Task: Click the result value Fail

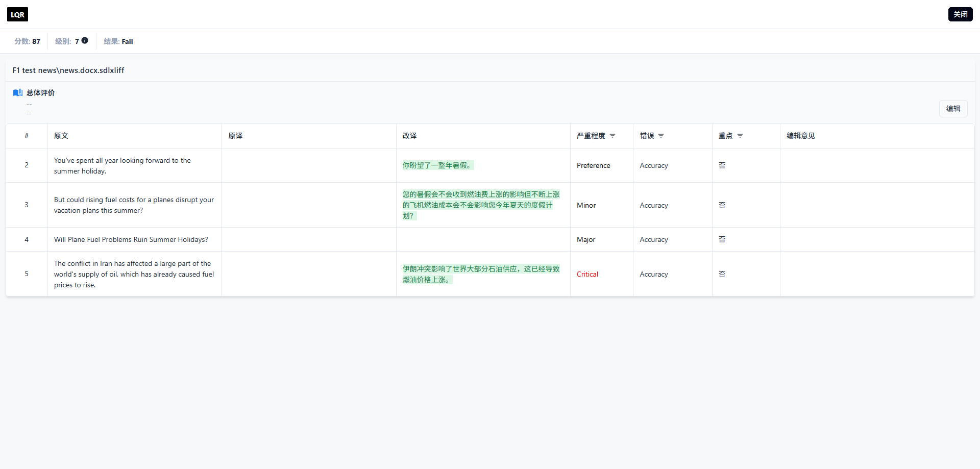Action: (x=127, y=41)
